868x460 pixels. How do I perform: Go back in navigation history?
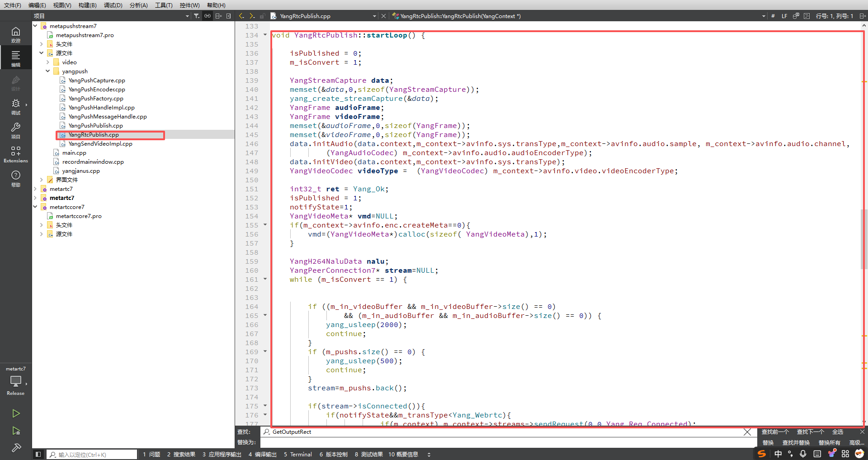click(x=241, y=16)
